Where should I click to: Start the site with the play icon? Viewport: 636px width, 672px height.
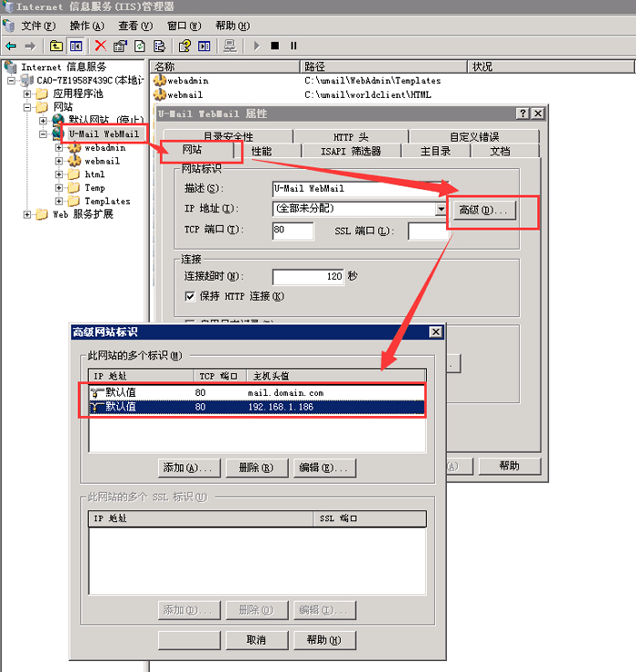[x=256, y=45]
